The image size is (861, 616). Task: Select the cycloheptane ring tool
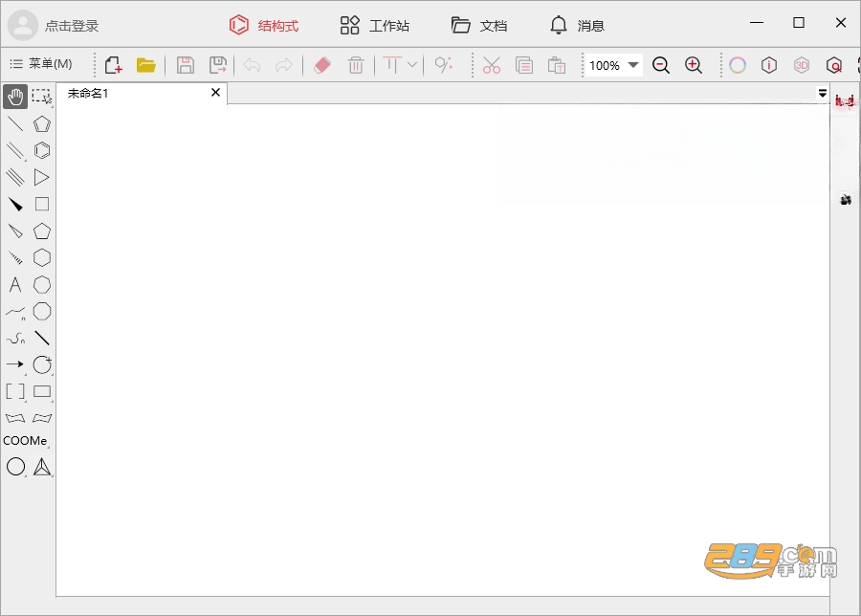pos(42,284)
